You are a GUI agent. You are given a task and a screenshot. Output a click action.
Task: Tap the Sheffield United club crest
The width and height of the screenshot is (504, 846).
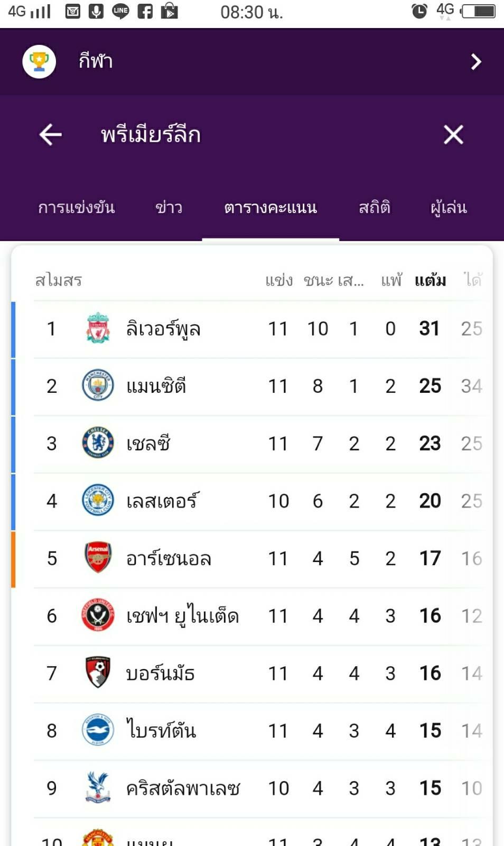click(98, 615)
